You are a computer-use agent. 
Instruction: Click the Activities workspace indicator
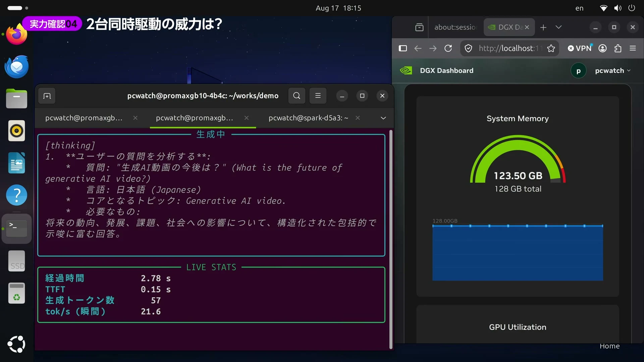18,8
